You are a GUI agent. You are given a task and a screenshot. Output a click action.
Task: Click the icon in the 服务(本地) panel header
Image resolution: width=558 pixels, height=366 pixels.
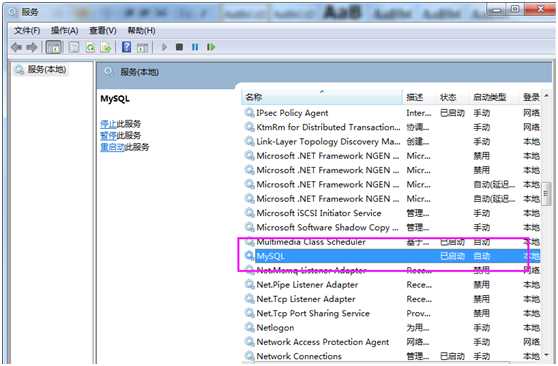[108, 72]
